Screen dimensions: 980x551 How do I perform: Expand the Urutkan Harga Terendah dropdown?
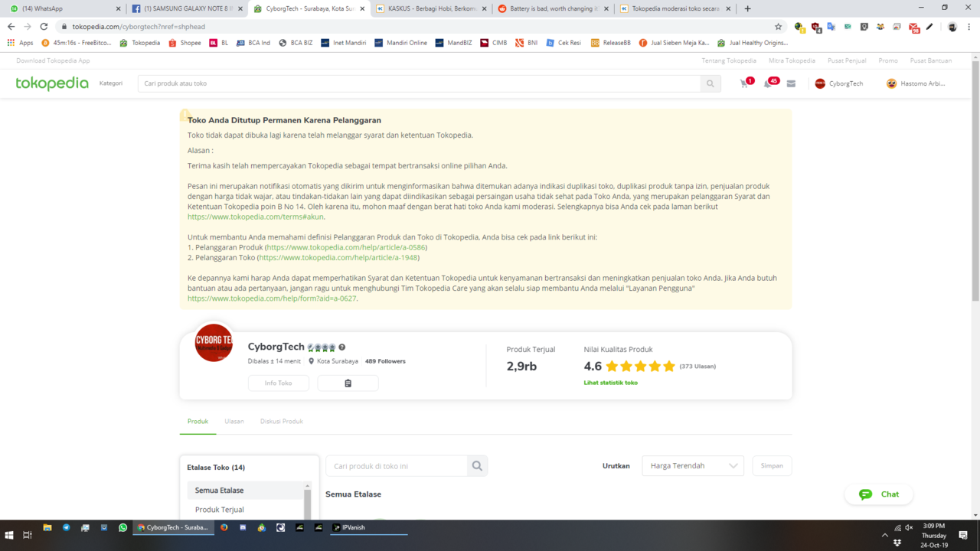coord(693,466)
